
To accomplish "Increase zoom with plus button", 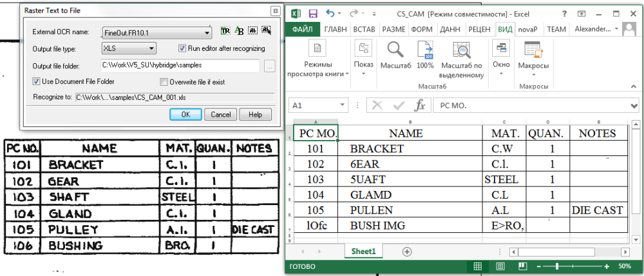I will point(606,266).
